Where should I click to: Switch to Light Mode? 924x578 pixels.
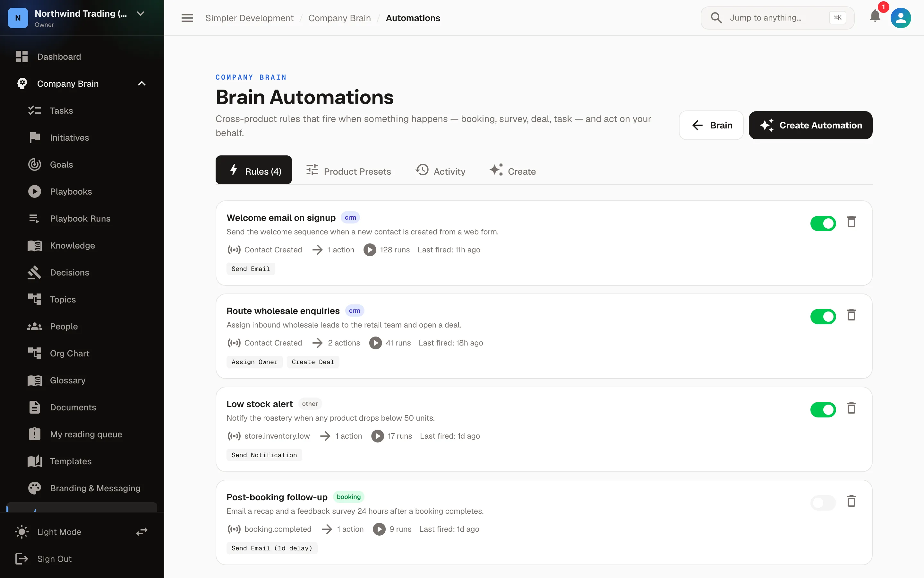pos(59,532)
